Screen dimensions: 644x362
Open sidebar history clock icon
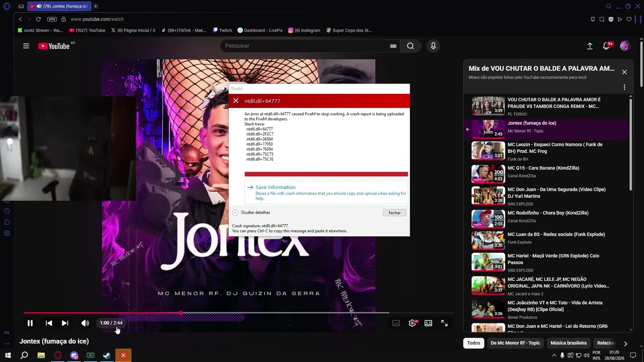pos(7,211)
